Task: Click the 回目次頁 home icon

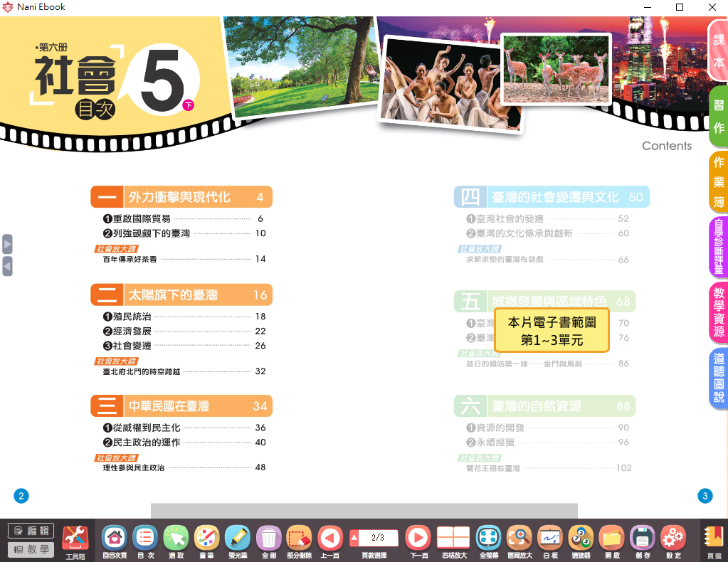Action: pyautogui.click(x=115, y=538)
